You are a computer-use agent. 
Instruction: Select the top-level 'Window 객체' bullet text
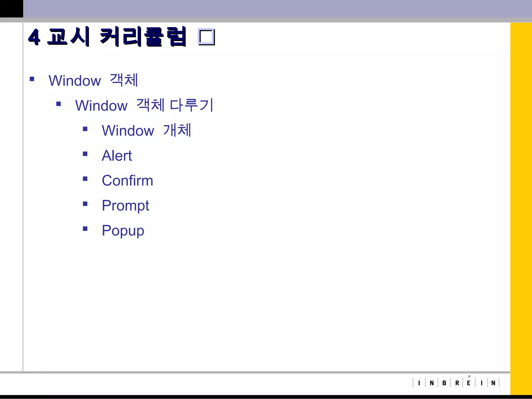[x=93, y=80]
